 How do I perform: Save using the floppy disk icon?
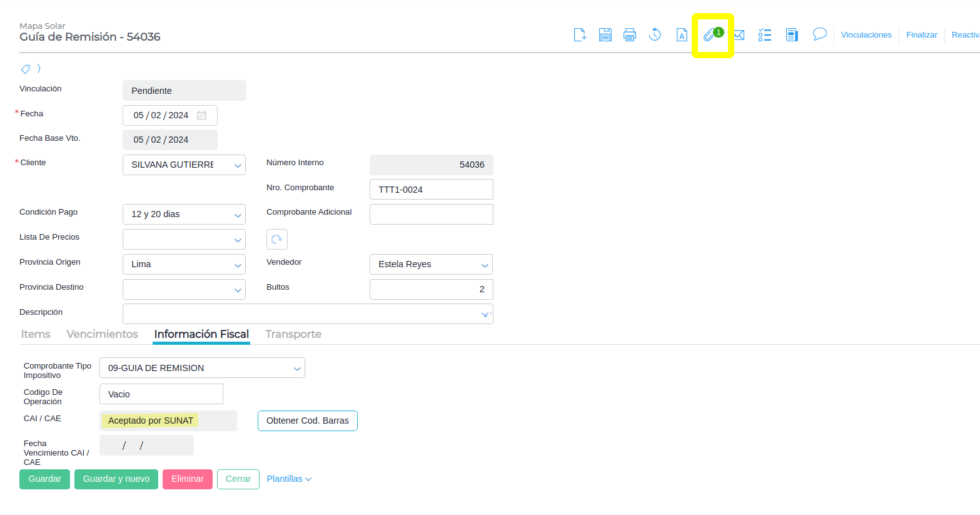tap(605, 35)
